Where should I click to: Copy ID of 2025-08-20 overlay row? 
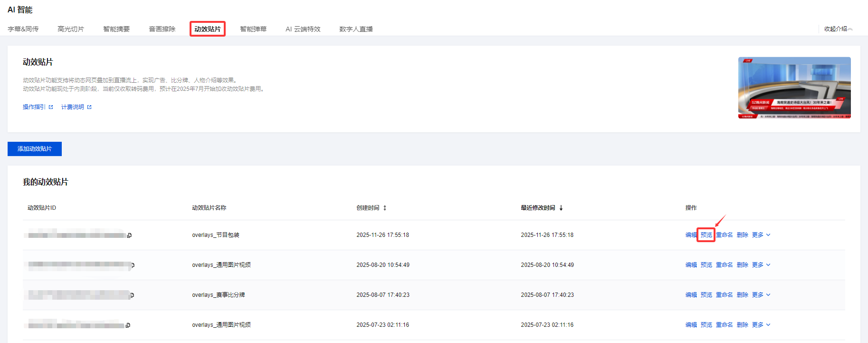click(133, 265)
